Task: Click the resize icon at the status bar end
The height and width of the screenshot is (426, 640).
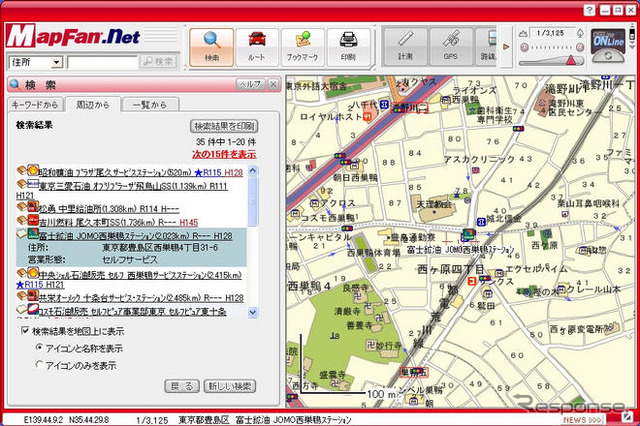Action: tap(627, 417)
